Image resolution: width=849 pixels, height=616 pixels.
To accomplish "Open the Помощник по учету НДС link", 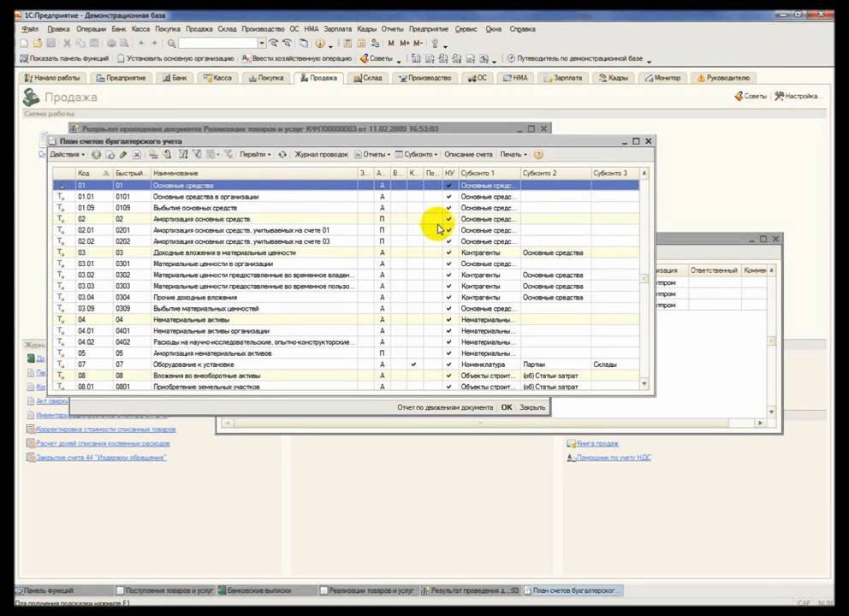I will click(x=614, y=458).
